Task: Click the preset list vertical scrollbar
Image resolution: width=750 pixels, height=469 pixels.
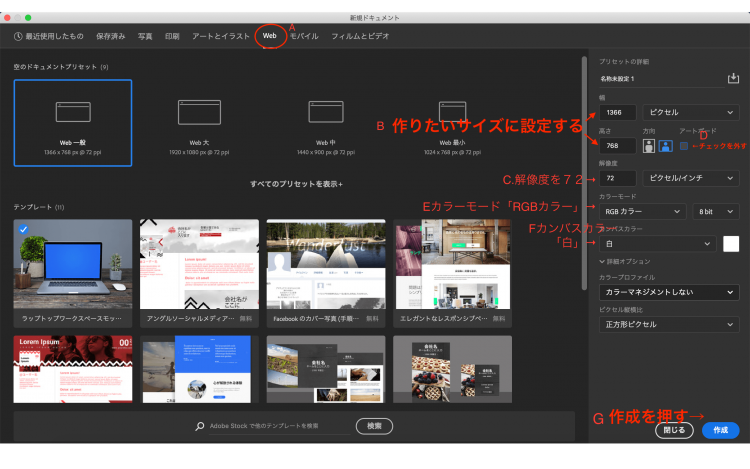Action: (584, 173)
